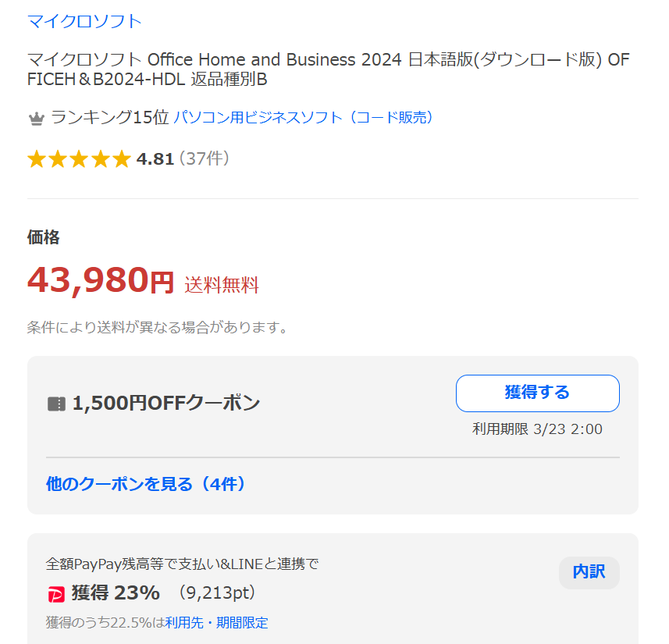Open the 内訳 breakdown button
669x644 pixels.
coord(589,572)
